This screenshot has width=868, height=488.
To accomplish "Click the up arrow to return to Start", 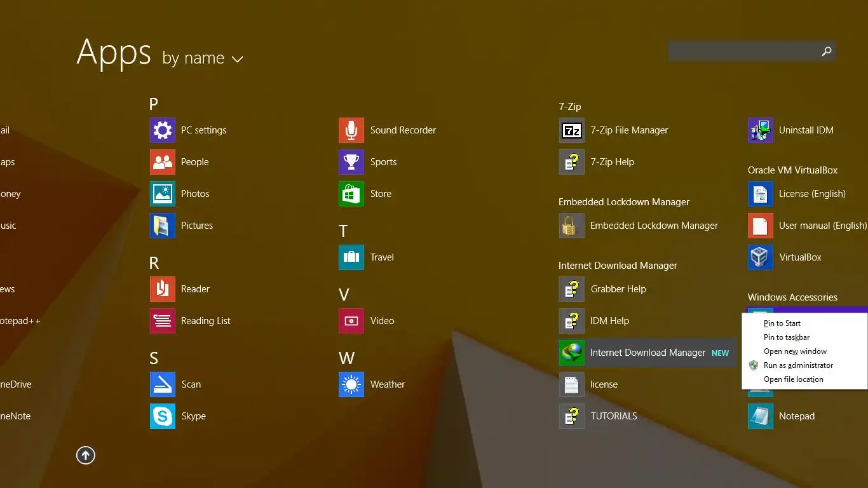I will 86,455.
